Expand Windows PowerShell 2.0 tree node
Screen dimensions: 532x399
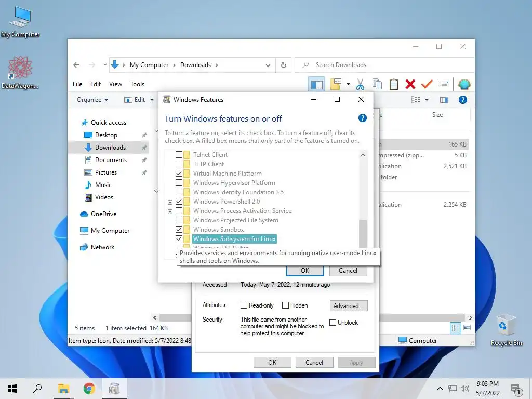[x=170, y=202]
